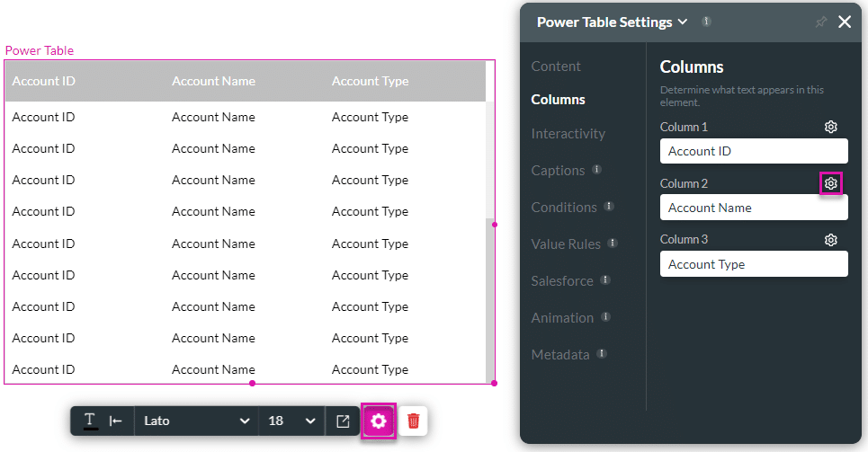This screenshot has width=868, height=452.
Task: Open the font size 18 dropdown
Action: [291, 421]
